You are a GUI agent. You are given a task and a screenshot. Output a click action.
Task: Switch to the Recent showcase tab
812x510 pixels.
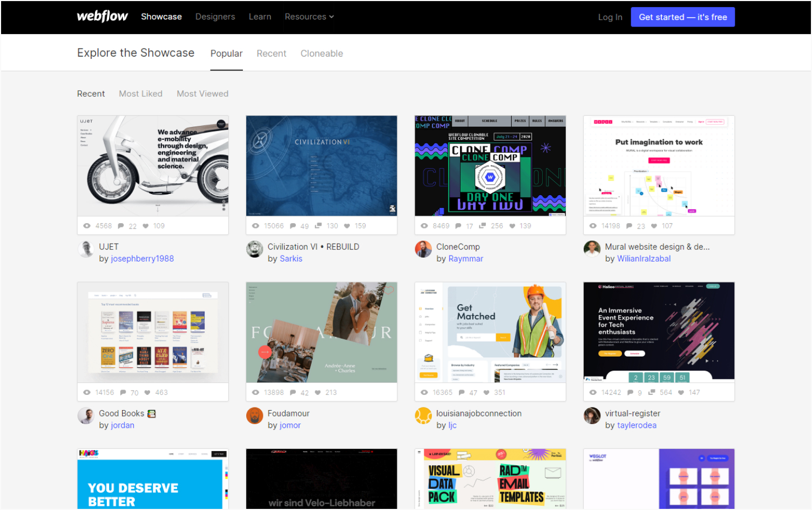coord(271,53)
